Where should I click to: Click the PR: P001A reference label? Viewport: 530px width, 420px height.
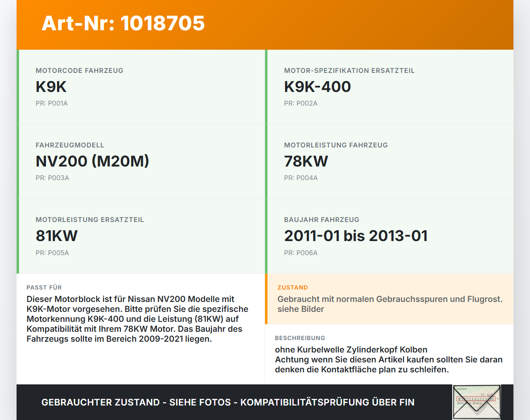pos(52,104)
